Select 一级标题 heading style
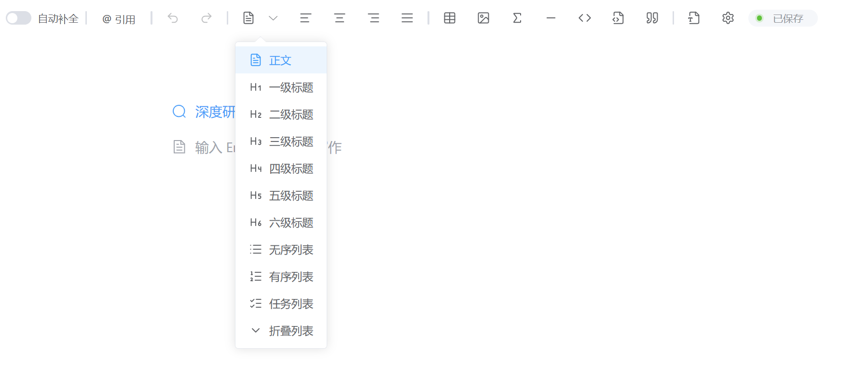Screen dimensions: 868x369 coord(281,87)
